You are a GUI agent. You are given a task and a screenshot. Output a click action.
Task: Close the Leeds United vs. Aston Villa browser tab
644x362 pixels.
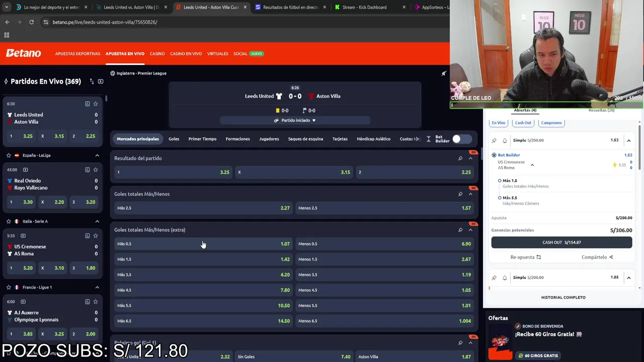(165, 7)
